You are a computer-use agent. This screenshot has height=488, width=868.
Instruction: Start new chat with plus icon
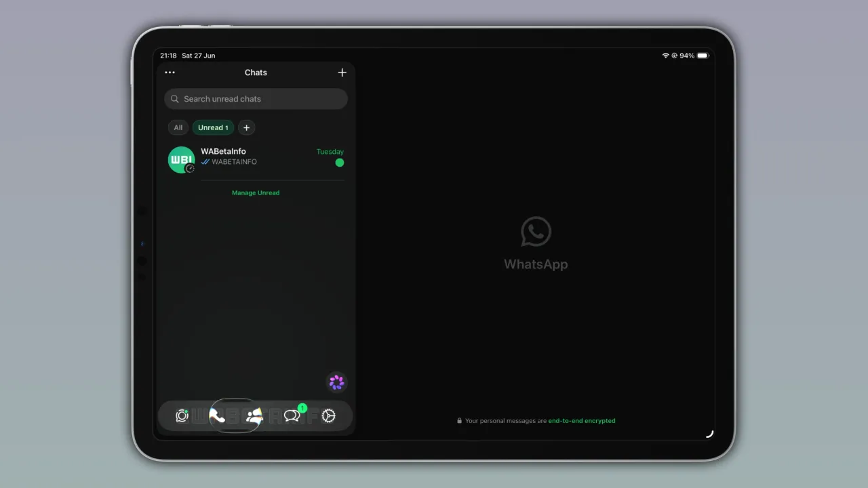coord(342,73)
